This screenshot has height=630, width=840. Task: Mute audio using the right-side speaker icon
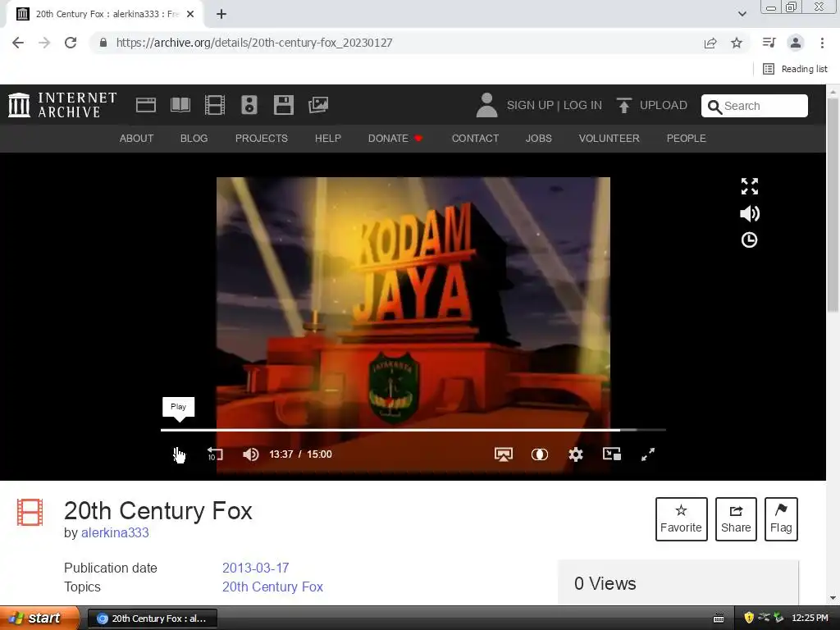click(x=750, y=214)
